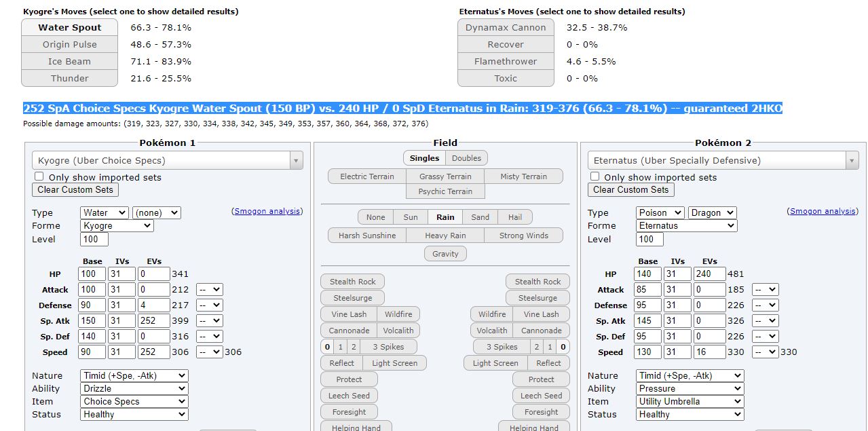Viewport: 868px width, 431px height.
Task: Set weather to Strong Winds
Action: pos(523,236)
